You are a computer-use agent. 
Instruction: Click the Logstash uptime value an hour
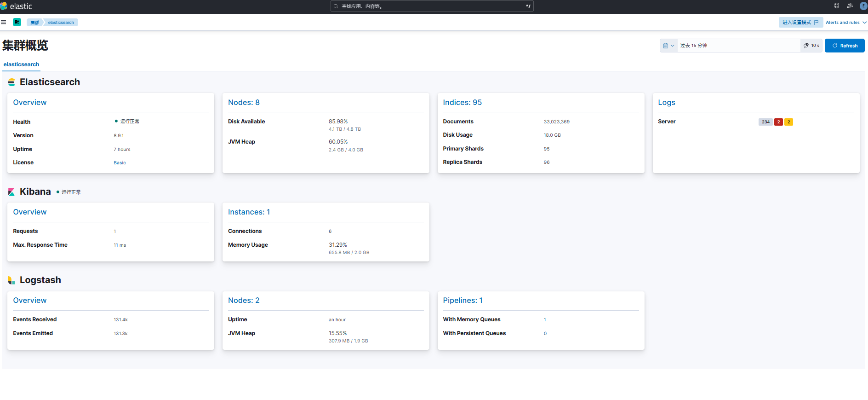click(337, 320)
